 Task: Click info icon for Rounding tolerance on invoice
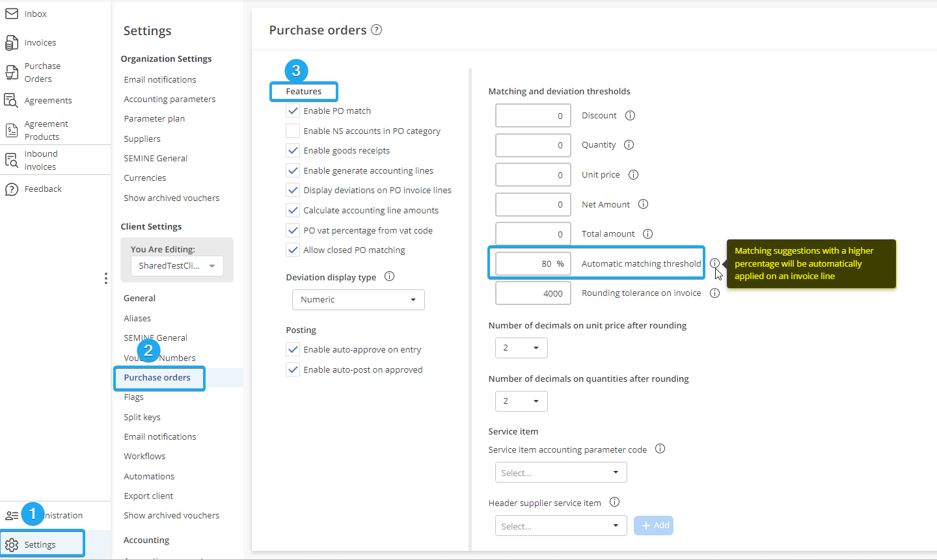coord(714,293)
